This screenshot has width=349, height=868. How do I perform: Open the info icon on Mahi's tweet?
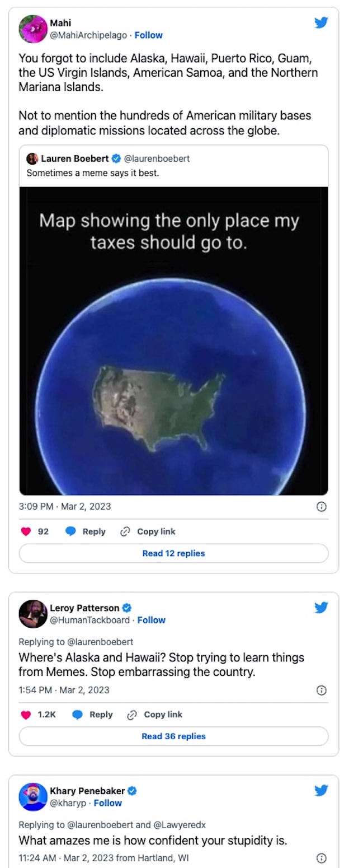click(x=322, y=506)
